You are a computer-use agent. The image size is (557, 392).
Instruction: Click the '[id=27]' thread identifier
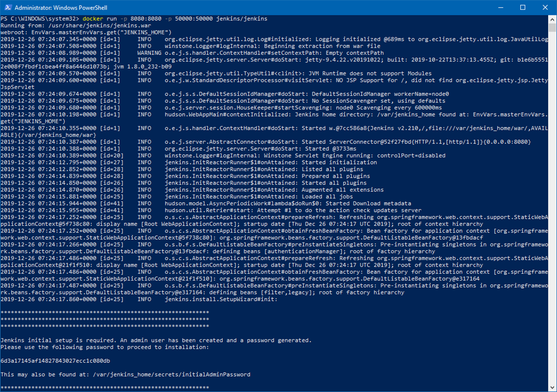112,162
